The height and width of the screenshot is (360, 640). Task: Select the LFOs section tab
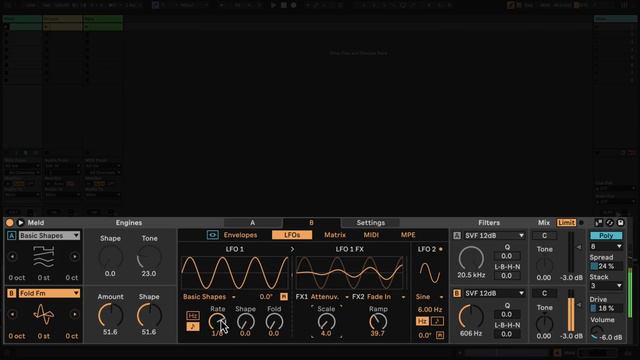coord(292,235)
